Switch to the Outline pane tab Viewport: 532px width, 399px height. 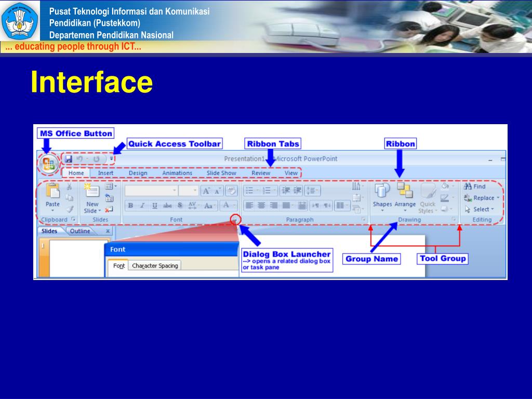(80, 231)
